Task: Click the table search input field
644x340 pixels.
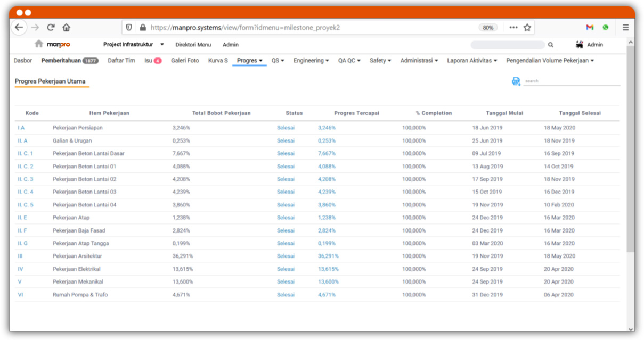Action: pyautogui.click(x=571, y=81)
